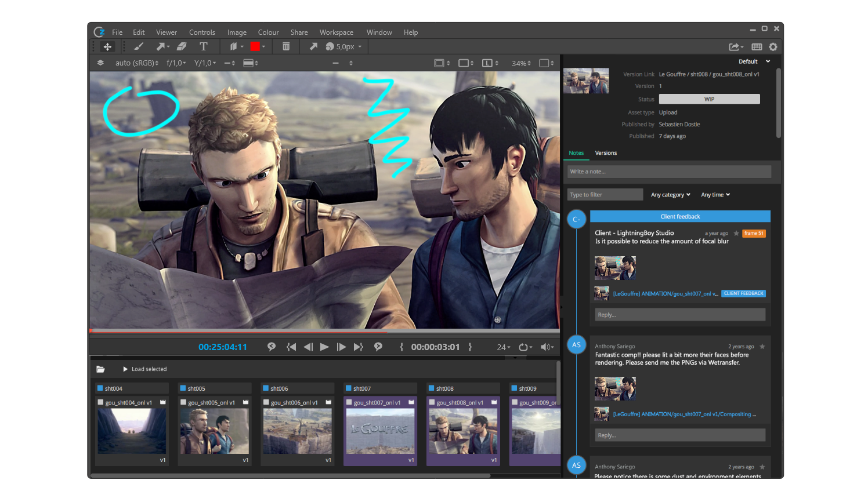Click the red colour swatch in toolbar
Image resolution: width=868 pixels, height=502 pixels.
pyautogui.click(x=255, y=46)
